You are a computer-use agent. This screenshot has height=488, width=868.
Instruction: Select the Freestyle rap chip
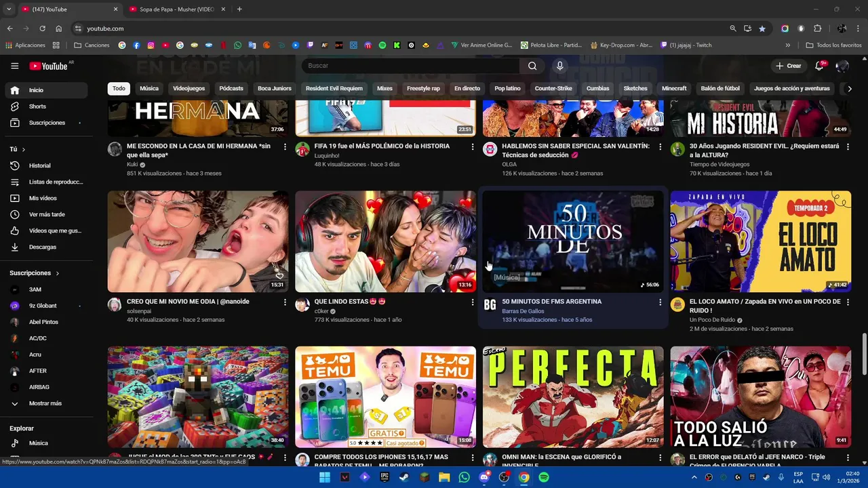423,89
